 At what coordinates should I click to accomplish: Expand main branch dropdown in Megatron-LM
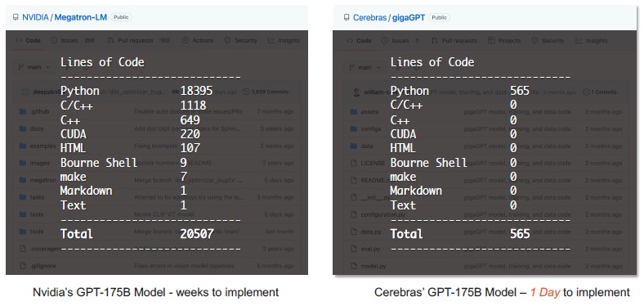(34, 67)
